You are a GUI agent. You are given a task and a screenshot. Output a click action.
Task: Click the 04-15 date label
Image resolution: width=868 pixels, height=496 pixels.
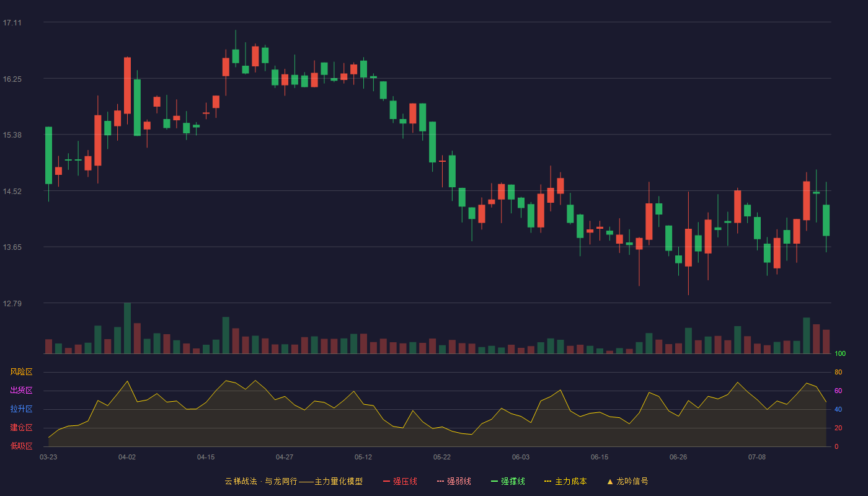pos(206,457)
